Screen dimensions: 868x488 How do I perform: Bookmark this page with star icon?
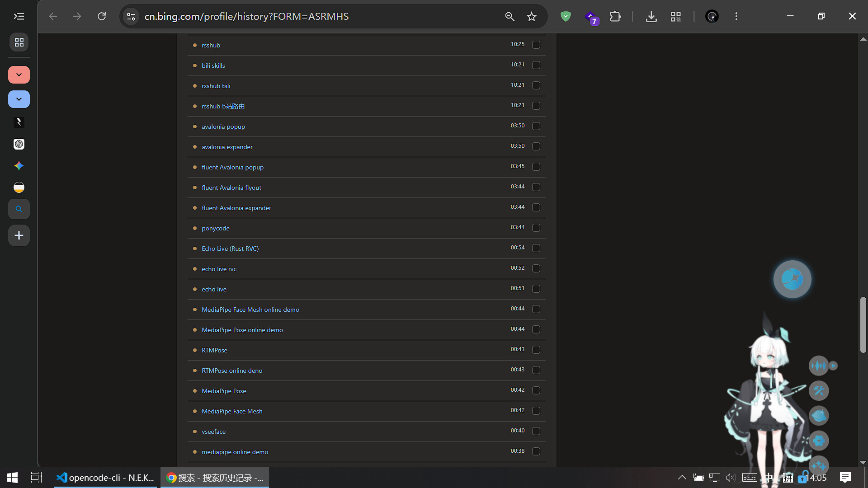click(x=532, y=16)
